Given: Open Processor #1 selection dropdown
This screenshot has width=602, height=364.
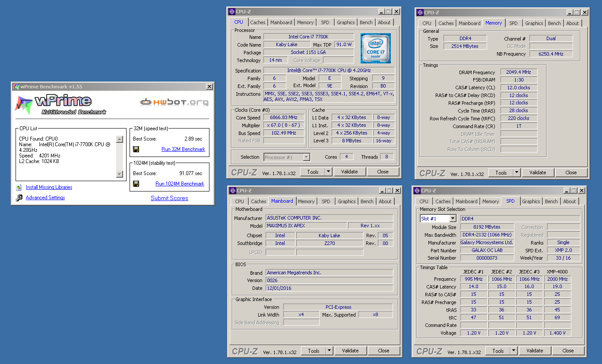Looking at the screenshot, I should click(306, 157).
